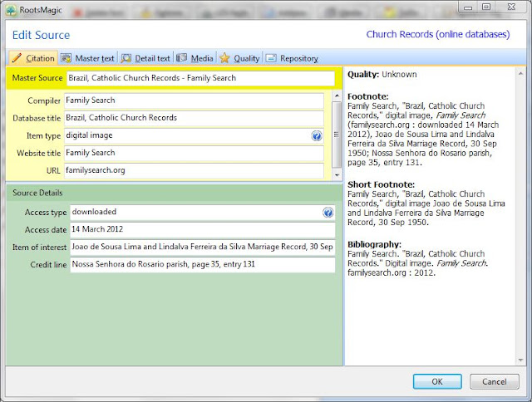Click the Quality star icon
The height and width of the screenshot is (402, 532).
[x=224, y=58]
